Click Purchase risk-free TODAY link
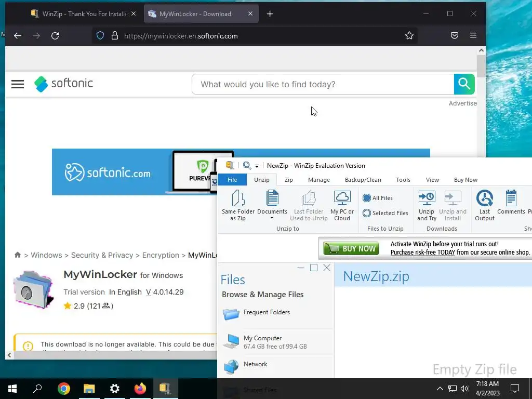The height and width of the screenshot is (399, 532). 423,252
